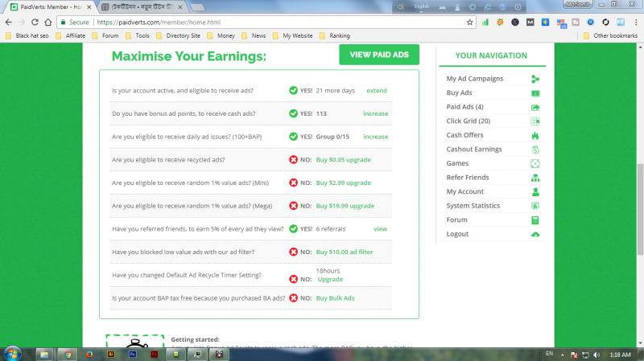Click Buy $2.99 upgrade link
The image size is (644, 361).
tap(344, 183)
